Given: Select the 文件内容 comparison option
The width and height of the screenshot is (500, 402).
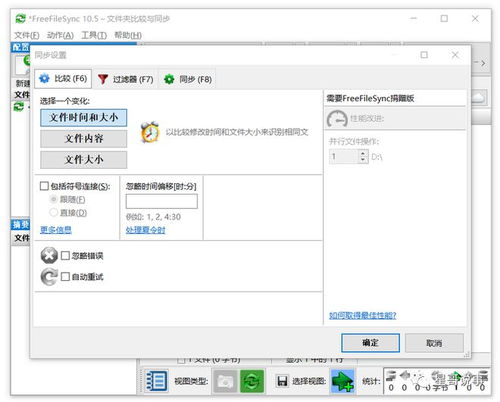Looking at the screenshot, I should pos(83,139).
